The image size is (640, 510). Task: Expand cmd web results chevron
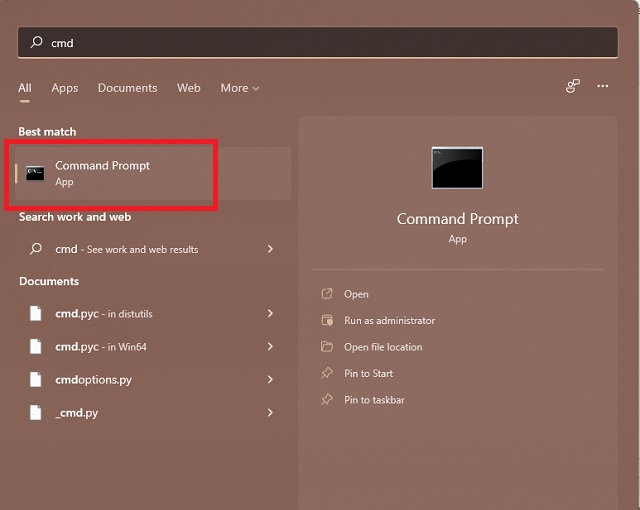270,249
